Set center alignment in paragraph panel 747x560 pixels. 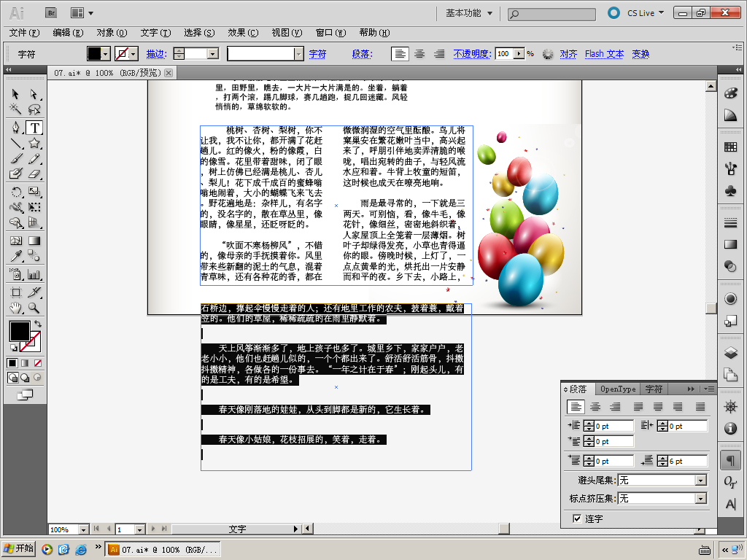595,407
